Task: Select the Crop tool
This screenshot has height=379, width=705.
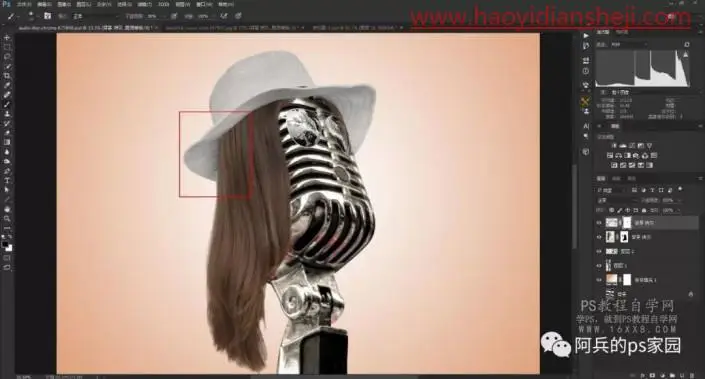Action: (x=7, y=76)
